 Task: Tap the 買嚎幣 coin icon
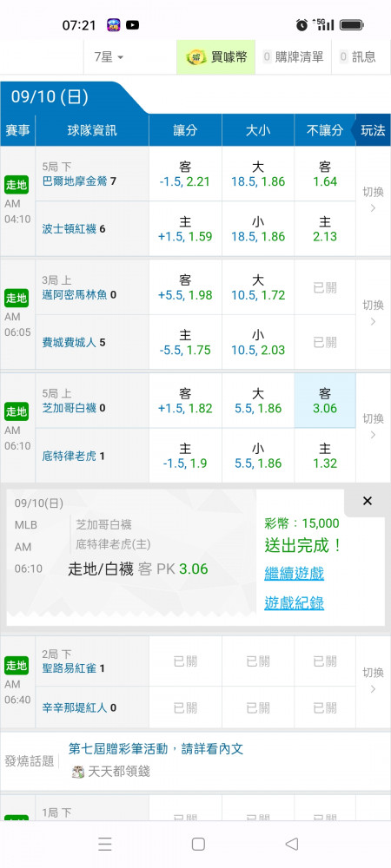196,57
